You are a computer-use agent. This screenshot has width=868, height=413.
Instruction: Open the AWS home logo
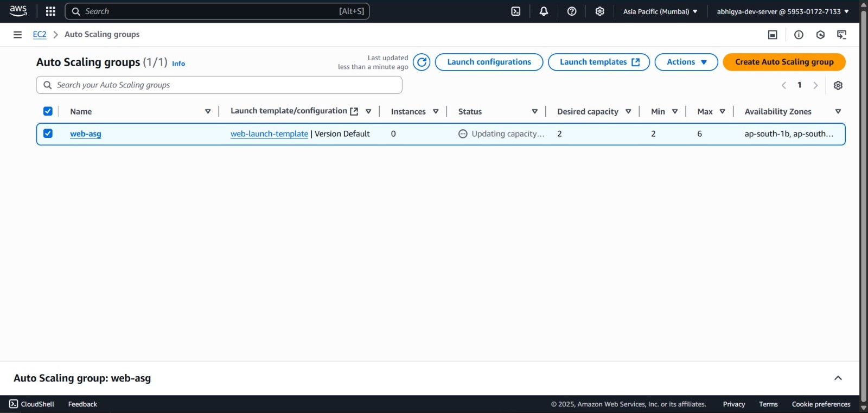18,11
